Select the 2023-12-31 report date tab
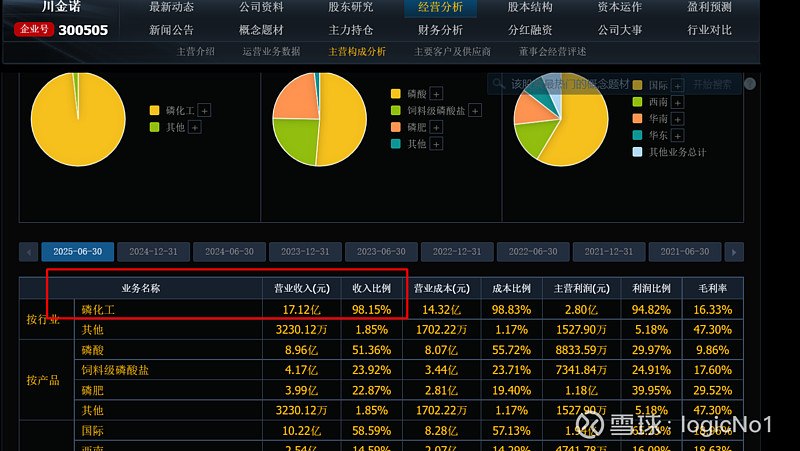The width and height of the screenshot is (800, 451). 305,252
